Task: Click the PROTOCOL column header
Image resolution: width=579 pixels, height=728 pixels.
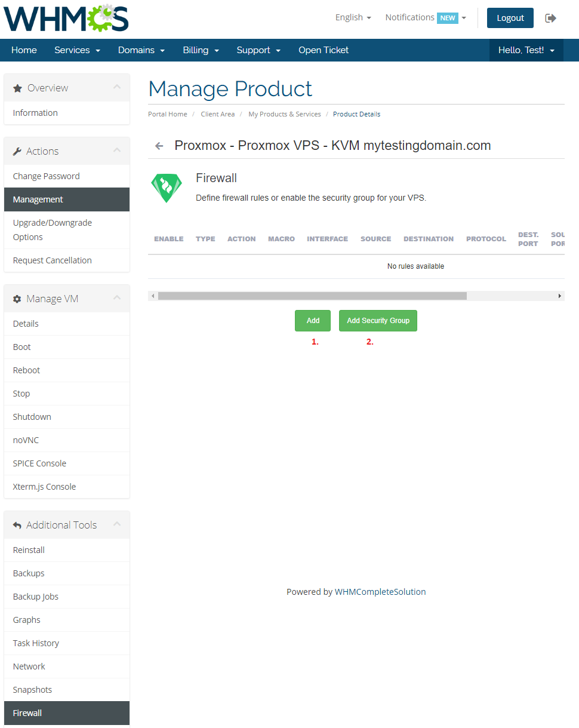Action: [486, 239]
